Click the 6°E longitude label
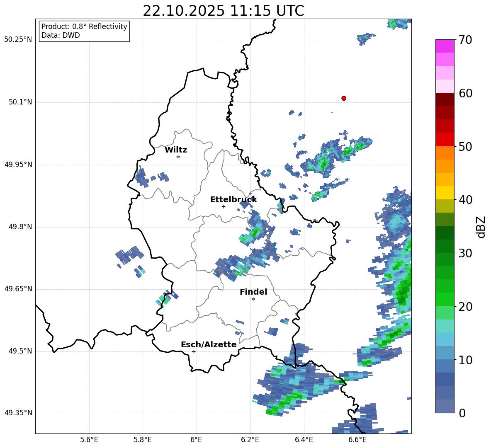Viewport: 491px width, 448px height. (x=196, y=440)
